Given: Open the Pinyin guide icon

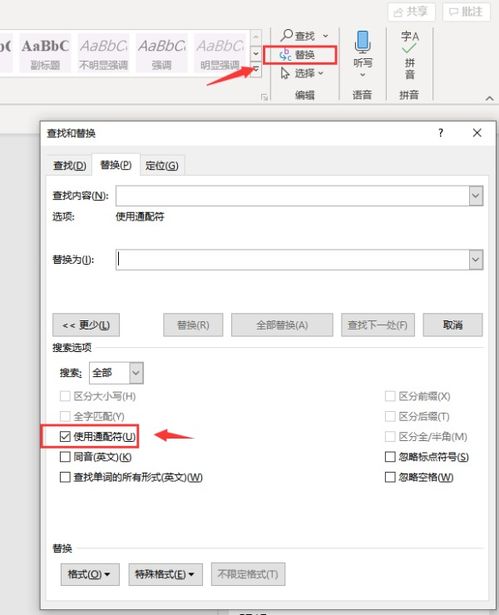Looking at the screenshot, I should [x=409, y=42].
